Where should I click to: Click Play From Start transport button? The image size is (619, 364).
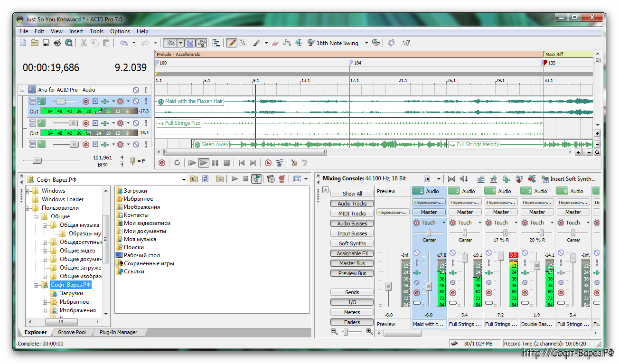pyautogui.click(x=192, y=163)
